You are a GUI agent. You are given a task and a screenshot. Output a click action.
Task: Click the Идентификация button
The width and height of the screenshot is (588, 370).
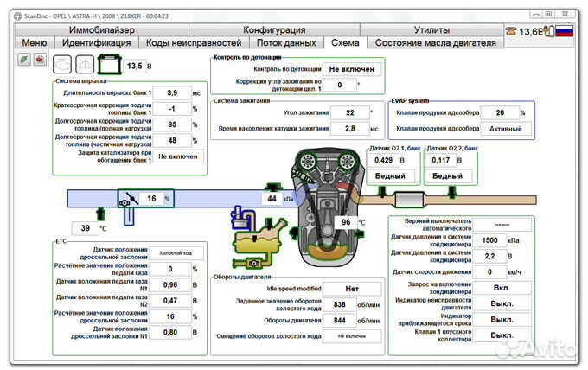click(97, 42)
